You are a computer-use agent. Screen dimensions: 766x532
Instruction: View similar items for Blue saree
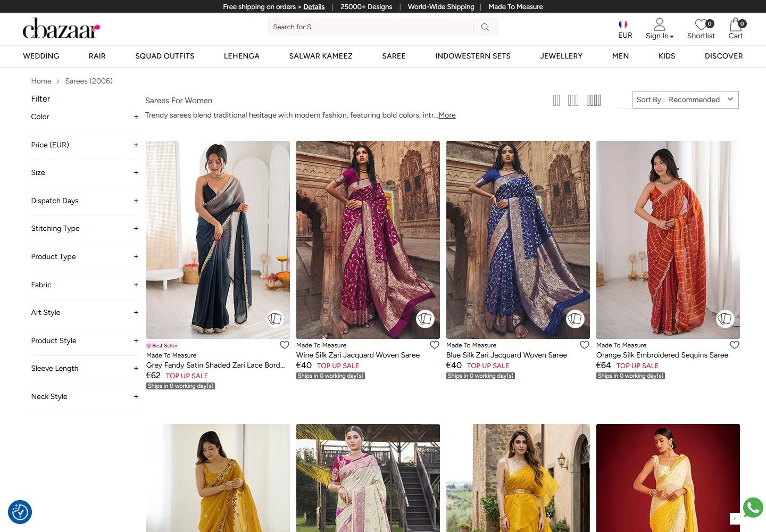[575, 319]
